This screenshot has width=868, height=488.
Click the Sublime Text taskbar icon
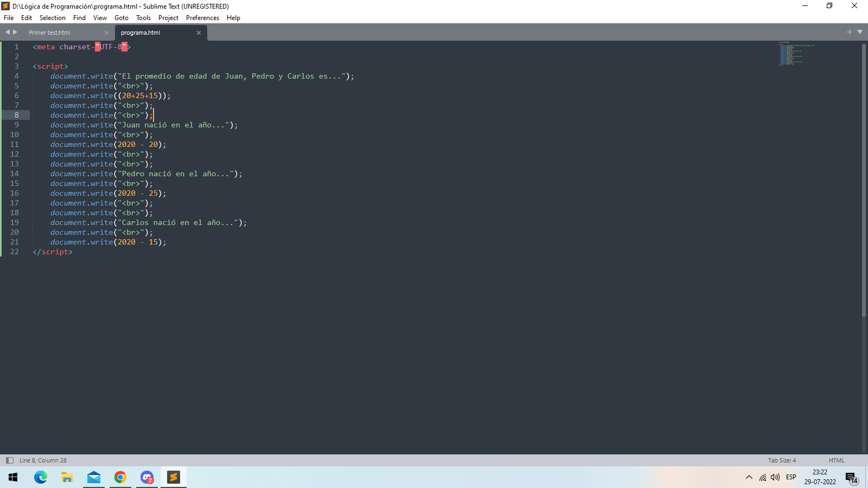pos(174,477)
